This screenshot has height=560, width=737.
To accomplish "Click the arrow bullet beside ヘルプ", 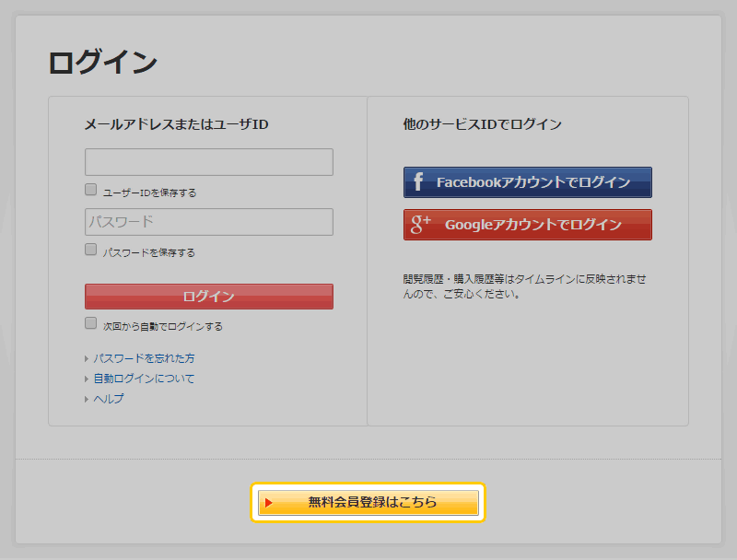I will coord(87,400).
